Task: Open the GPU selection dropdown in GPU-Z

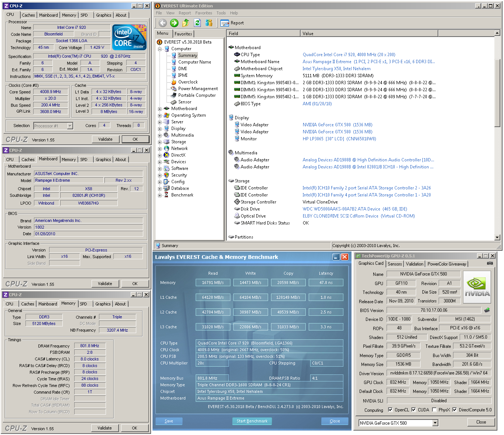Action: [x=435, y=423]
